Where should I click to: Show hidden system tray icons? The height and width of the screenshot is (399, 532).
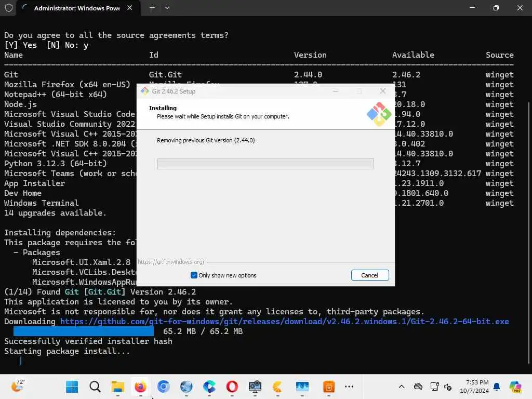point(402,387)
